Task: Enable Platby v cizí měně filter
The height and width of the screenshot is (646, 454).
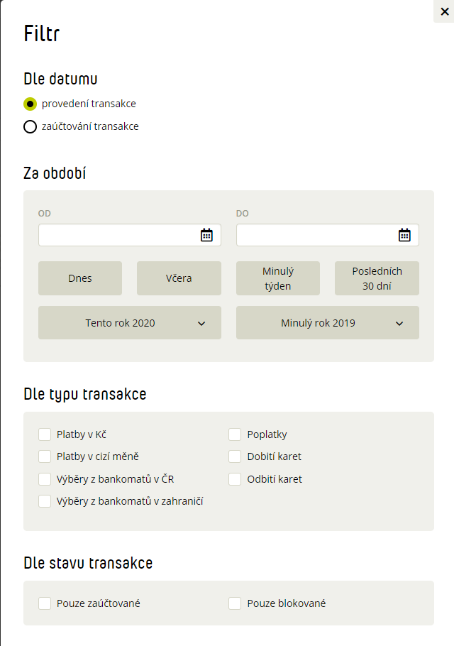Action: tap(44, 456)
